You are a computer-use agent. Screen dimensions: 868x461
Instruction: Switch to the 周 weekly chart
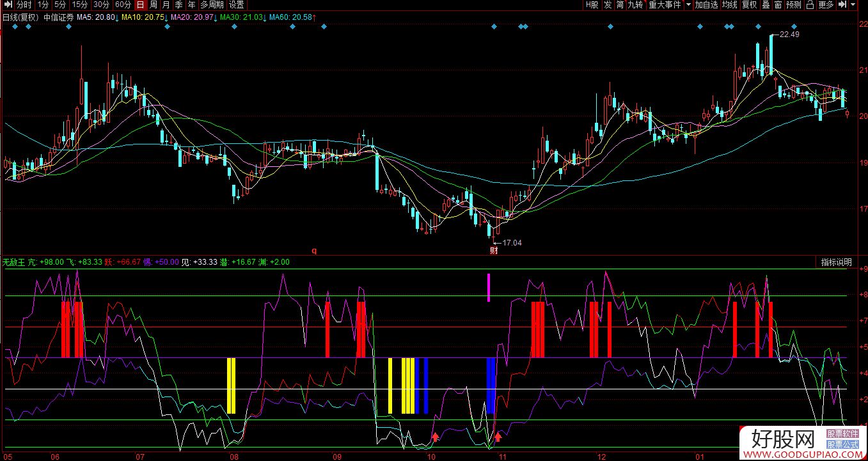(154, 5)
